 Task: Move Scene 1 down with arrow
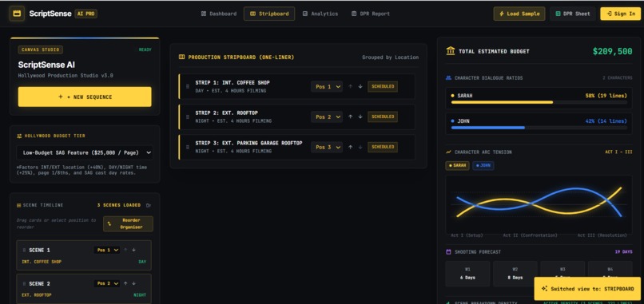tap(133, 250)
